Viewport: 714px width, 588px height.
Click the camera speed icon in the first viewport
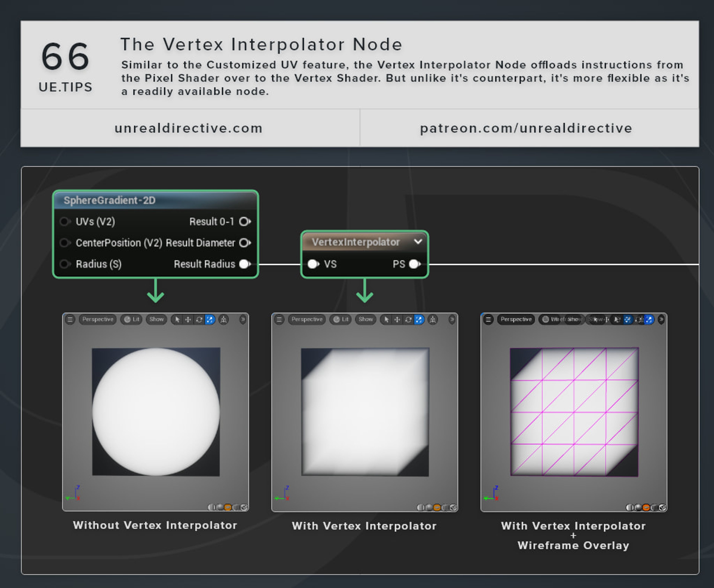coord(224,319)
